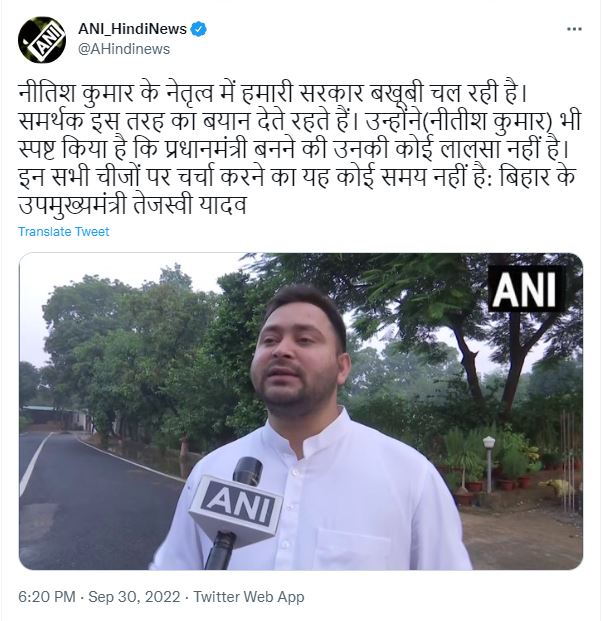Click Translate Tweet
This screenshot has height=621, width=603.
coord(63,231)
